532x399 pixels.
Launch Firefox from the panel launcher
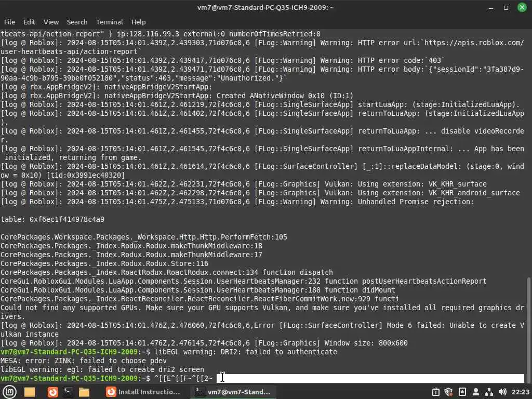click(x=52, y=392)
